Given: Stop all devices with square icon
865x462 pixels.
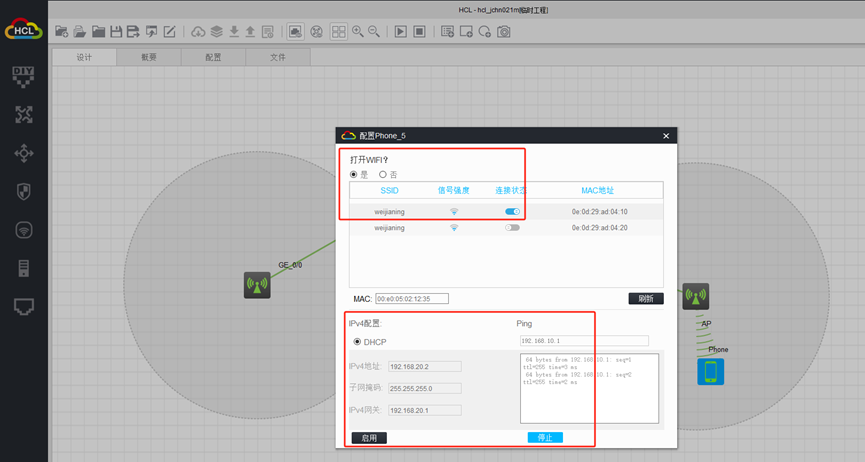Looking at the screenshot, I should pos(420,32).
